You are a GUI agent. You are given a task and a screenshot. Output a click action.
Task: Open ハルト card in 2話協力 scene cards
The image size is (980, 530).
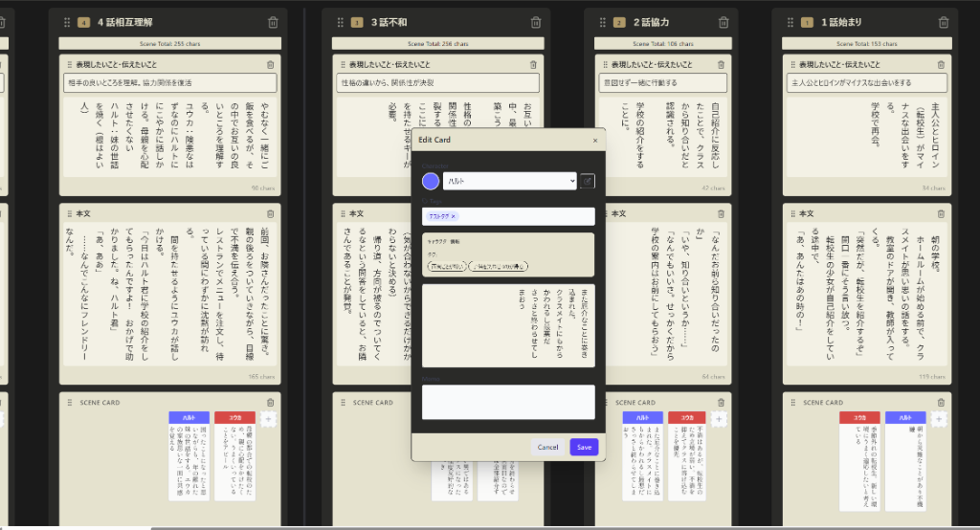click(642, 456)
